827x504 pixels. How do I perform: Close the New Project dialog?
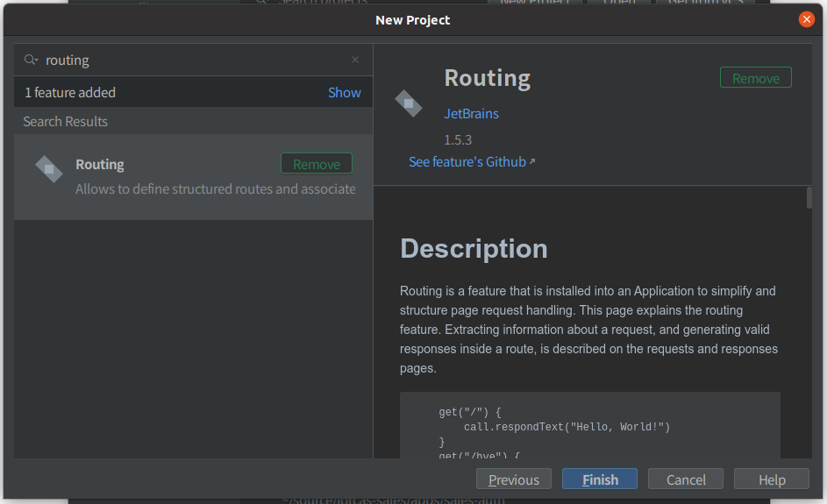(x=807, y=19)
